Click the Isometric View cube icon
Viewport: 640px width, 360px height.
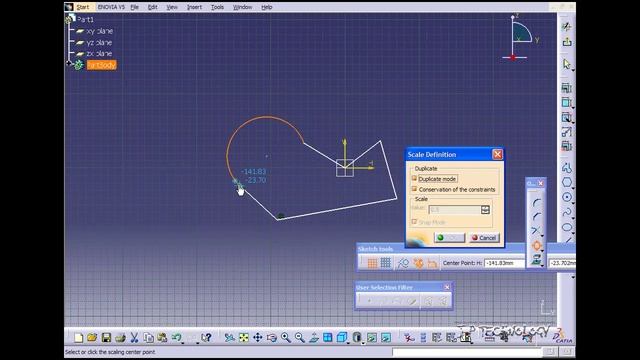[342, 338]
